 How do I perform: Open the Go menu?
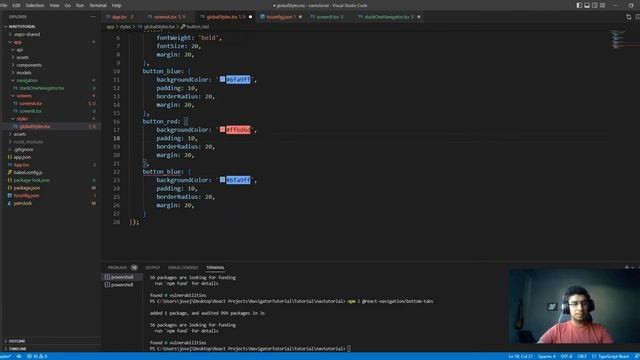pos(68,5)
